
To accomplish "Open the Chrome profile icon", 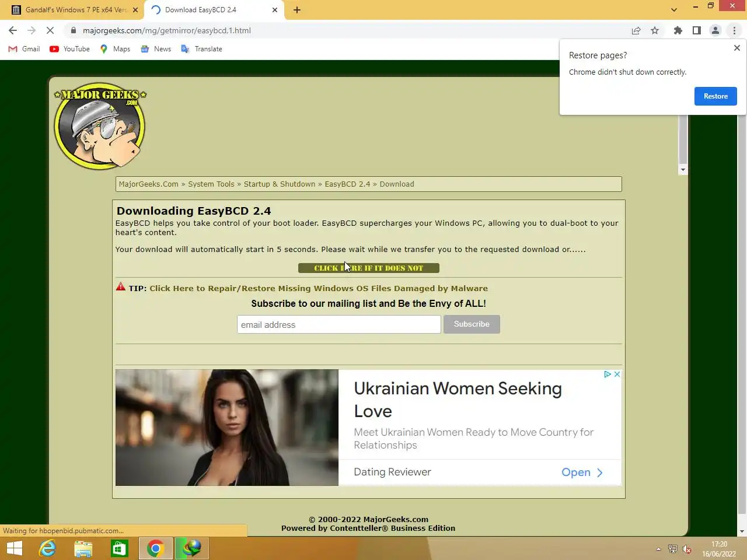I will point(715,30).
